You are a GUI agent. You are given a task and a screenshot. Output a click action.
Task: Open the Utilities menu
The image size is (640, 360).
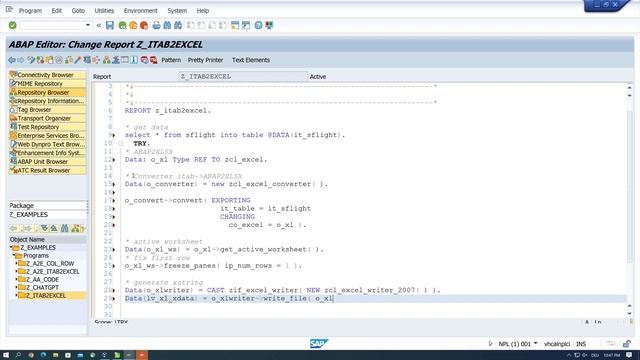(x=104, y=11)
